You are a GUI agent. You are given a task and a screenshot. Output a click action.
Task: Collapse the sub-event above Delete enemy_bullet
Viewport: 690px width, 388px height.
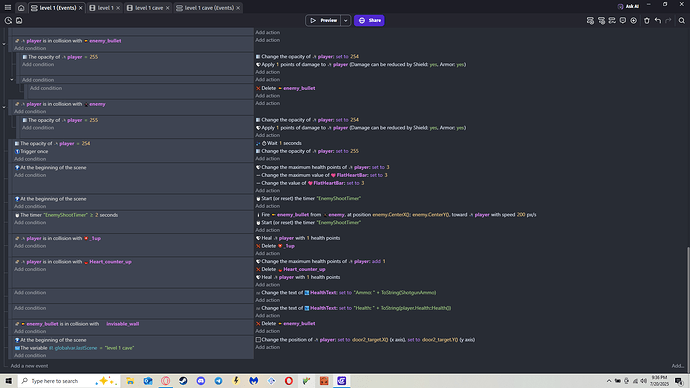(12, 80)
